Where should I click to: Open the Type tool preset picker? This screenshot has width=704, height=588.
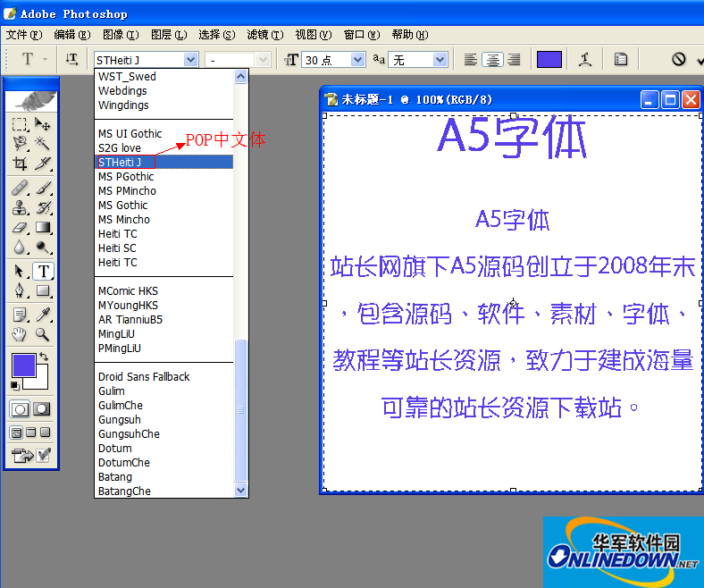point(33,59)
